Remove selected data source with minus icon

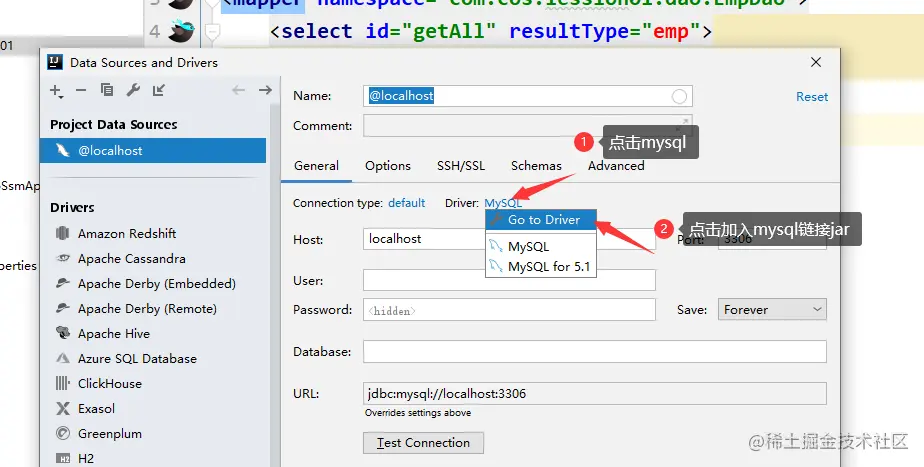coord(81,90)
